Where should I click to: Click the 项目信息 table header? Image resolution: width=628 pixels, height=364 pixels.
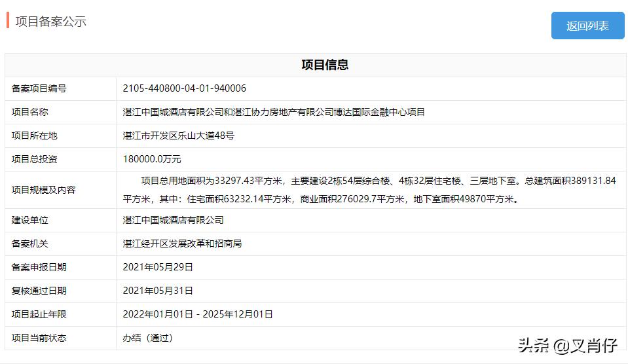pos(325,65)
